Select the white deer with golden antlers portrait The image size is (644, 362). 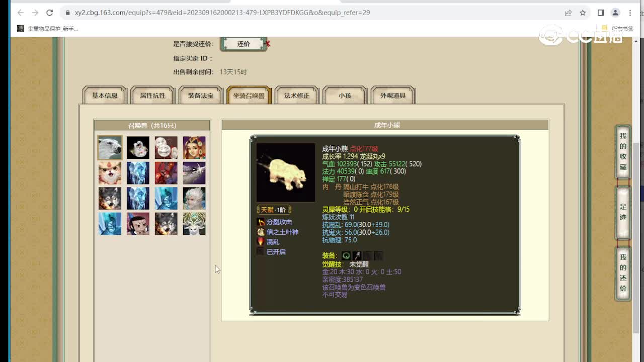click(x=194, y=224)
